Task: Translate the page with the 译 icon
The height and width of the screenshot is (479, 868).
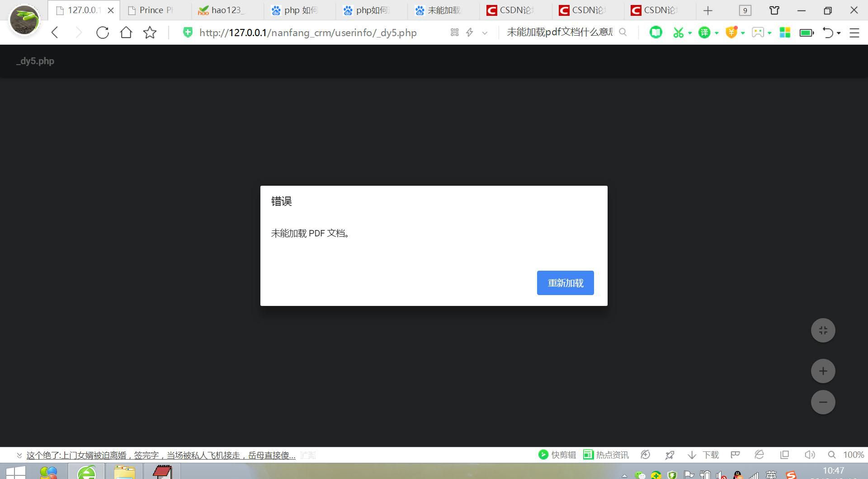Action: 705,32
